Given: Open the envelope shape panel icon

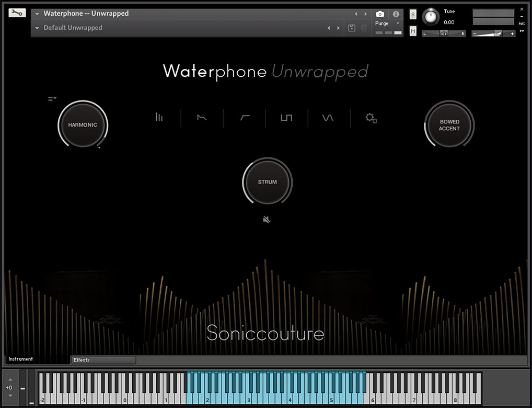Looking at the screenshot, I should tap(202, 118).
